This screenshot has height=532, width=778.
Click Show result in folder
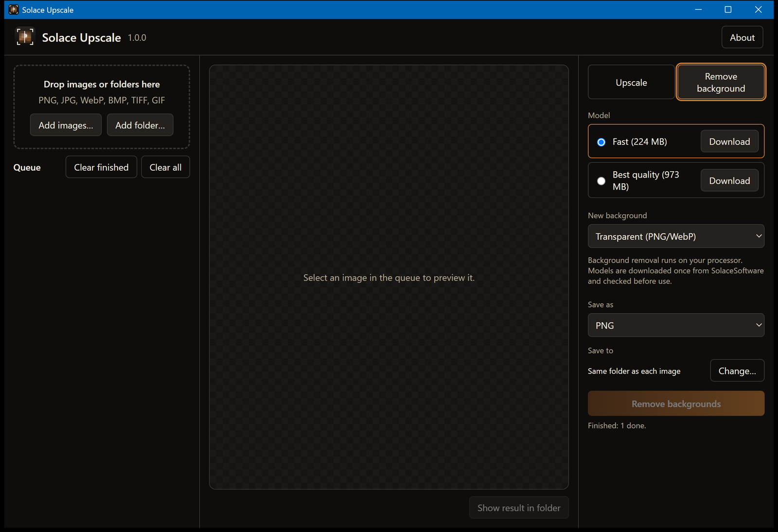[519, 508]
